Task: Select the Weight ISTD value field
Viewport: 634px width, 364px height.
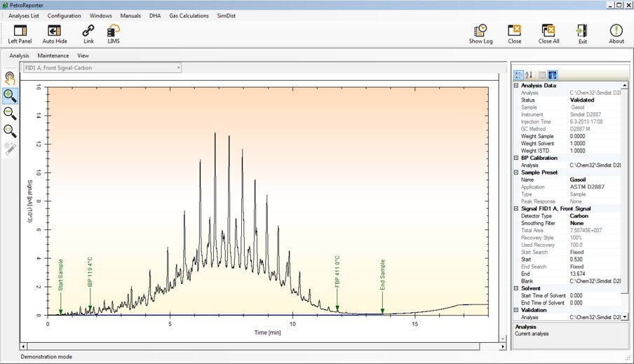Action: 595,151
